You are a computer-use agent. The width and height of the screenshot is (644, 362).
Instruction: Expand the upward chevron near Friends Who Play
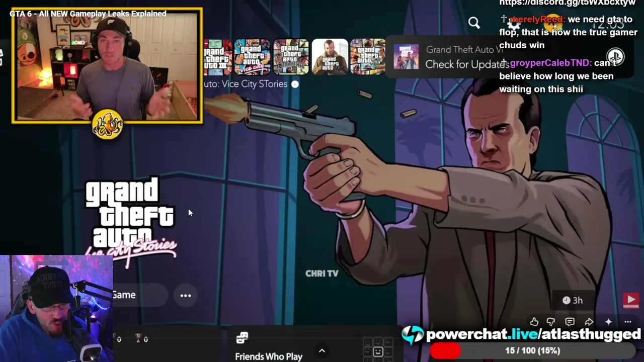pos(322,351)
